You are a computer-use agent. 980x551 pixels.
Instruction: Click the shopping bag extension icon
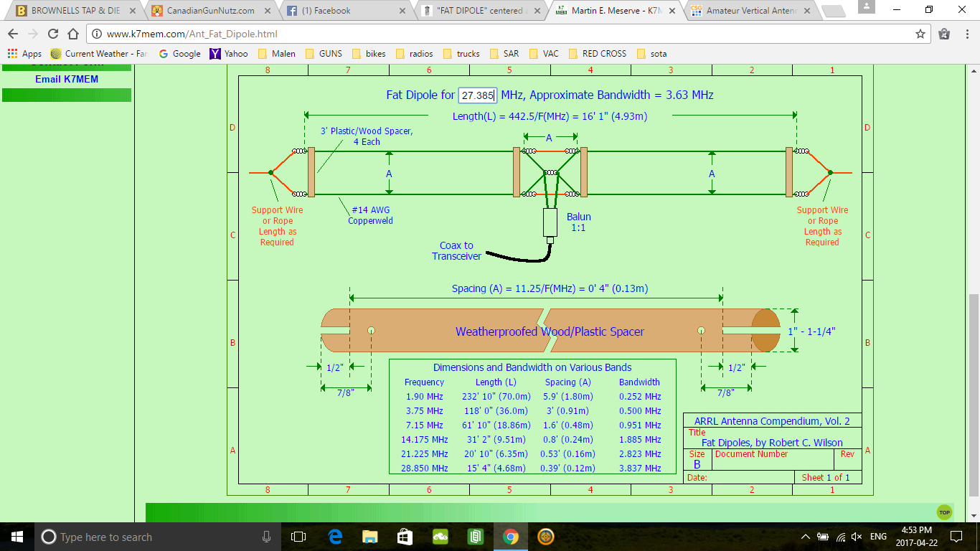pyautogui.click(x=944, y=34)
